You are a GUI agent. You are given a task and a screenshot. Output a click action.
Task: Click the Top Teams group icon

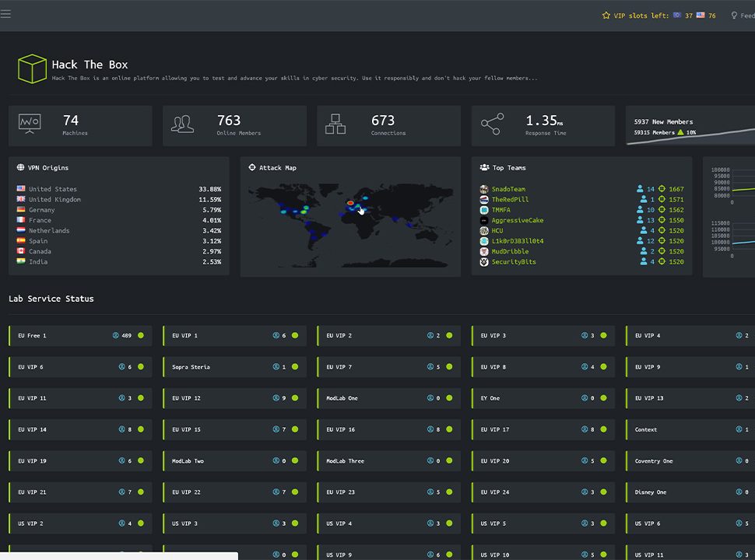coord(484,167)
